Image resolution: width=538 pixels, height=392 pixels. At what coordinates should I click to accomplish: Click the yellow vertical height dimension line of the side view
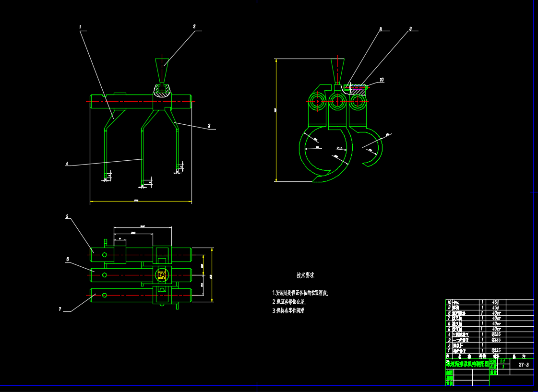pyautogui.click(x=276, y=120)
